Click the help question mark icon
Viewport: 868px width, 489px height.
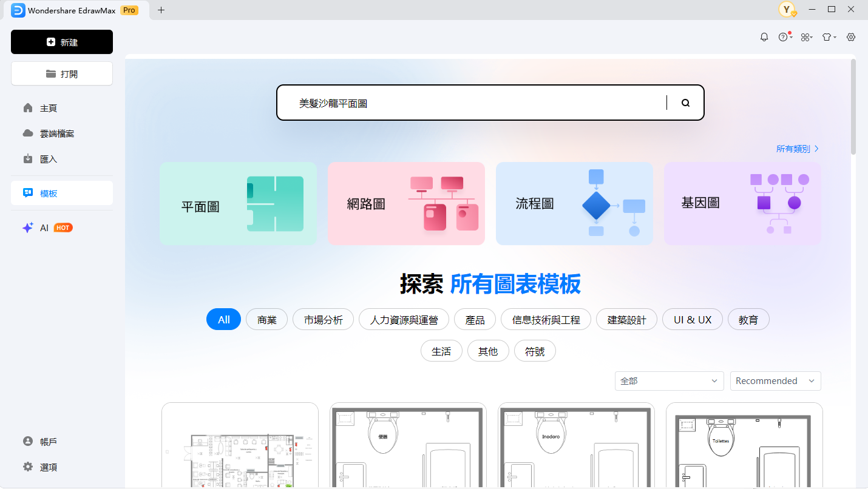tap(784, 36)
